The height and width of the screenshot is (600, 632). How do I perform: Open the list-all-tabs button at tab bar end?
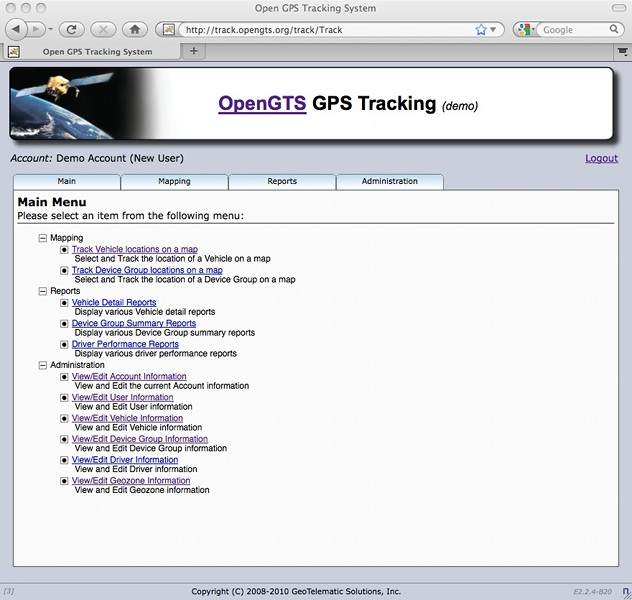click(x=622, y=52)
